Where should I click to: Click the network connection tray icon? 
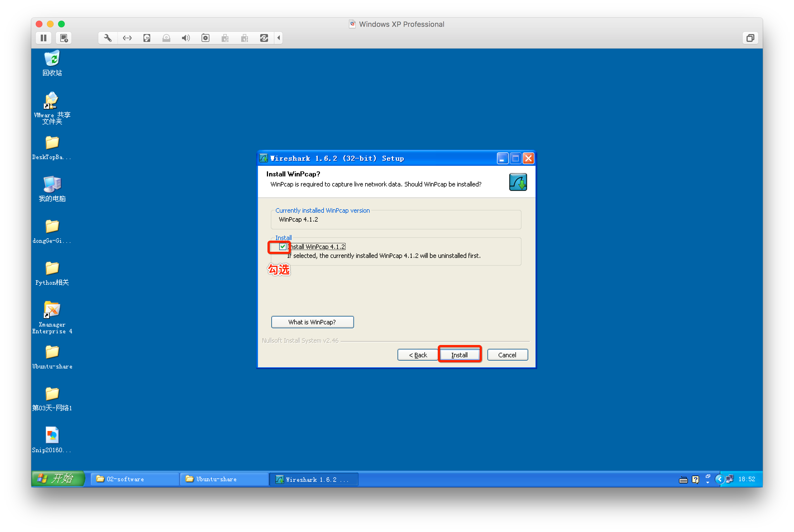pyautogui.click(x=730, y=479)
